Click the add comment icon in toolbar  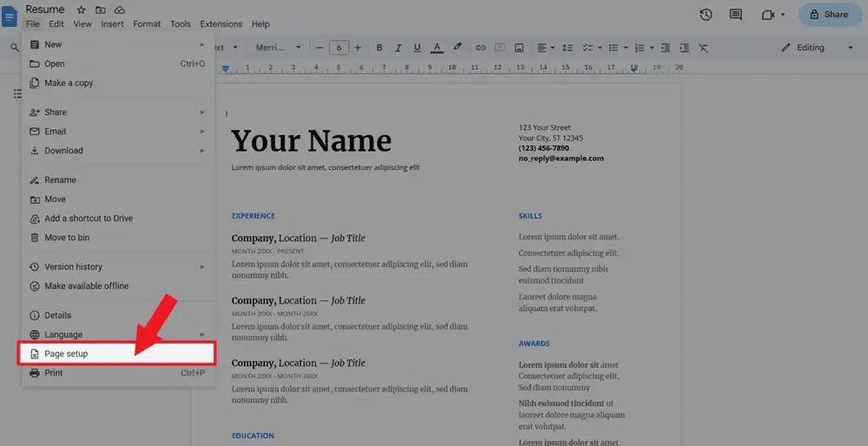pyautogui.click(x=499, y=48)
